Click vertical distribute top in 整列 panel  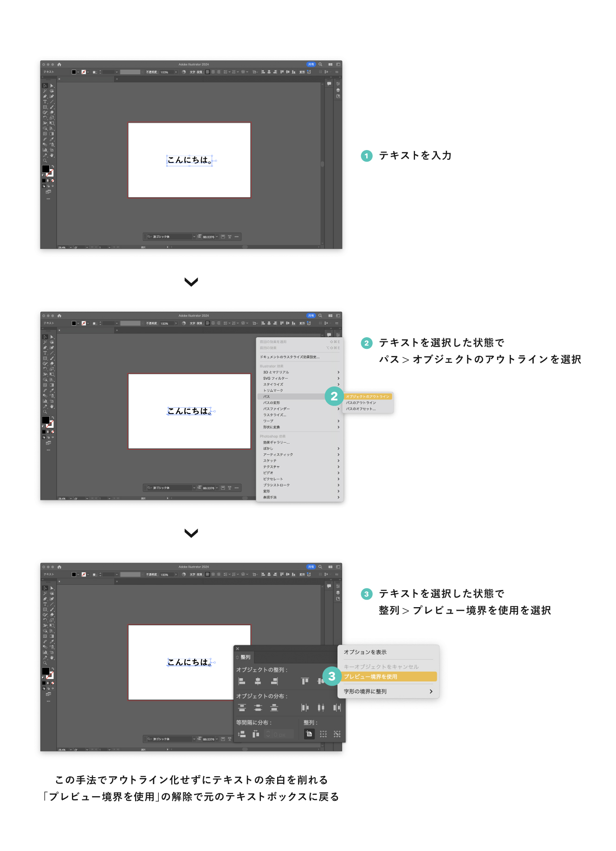242,707
